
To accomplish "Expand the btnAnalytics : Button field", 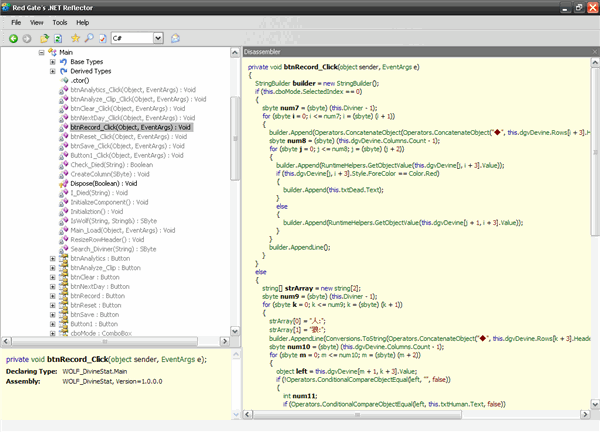I will pyautogui.click(x=53, y=259).
